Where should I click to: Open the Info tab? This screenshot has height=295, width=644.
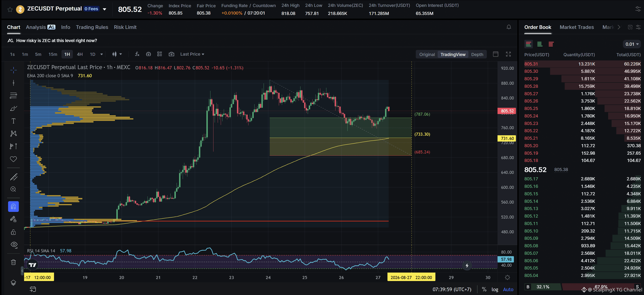pyautogui.click(x=66, y=27)
